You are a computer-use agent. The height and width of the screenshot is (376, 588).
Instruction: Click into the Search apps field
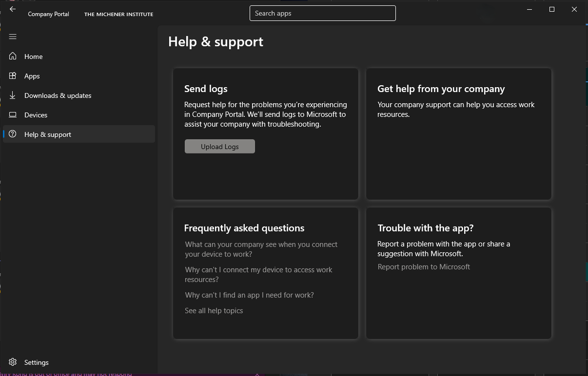322,13
